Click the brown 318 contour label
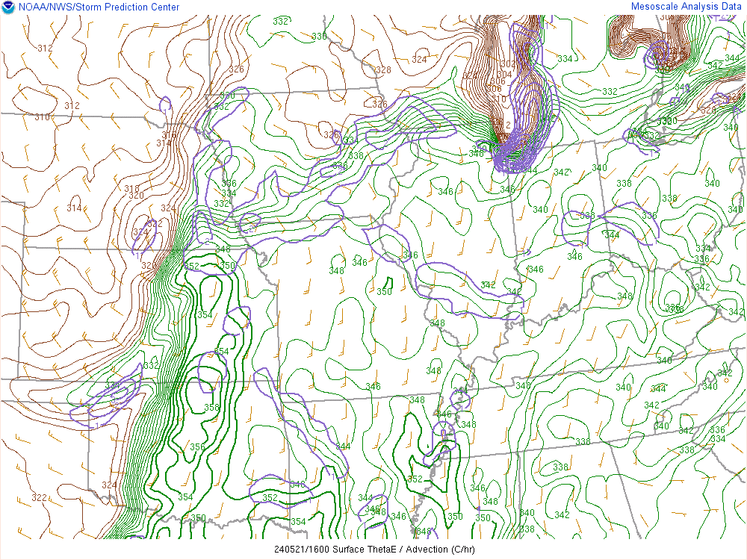This screenshot has width=747, height=560. click(x=131, y=189)
